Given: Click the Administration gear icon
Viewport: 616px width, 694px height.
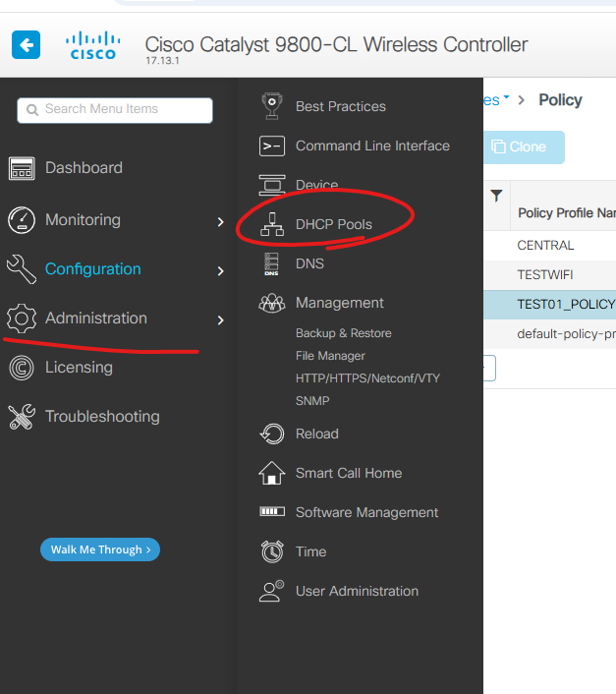Looking at the screenshot, I should (x=22, y=318).
